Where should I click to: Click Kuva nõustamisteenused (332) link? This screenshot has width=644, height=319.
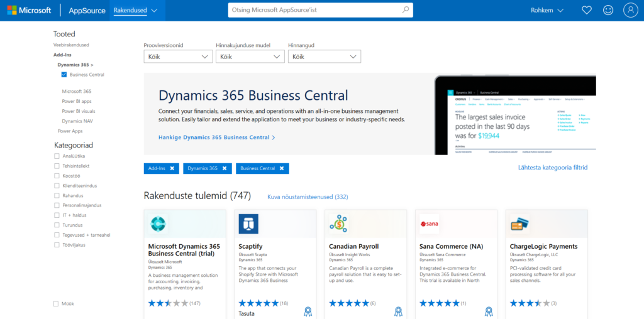pos(308,197)
